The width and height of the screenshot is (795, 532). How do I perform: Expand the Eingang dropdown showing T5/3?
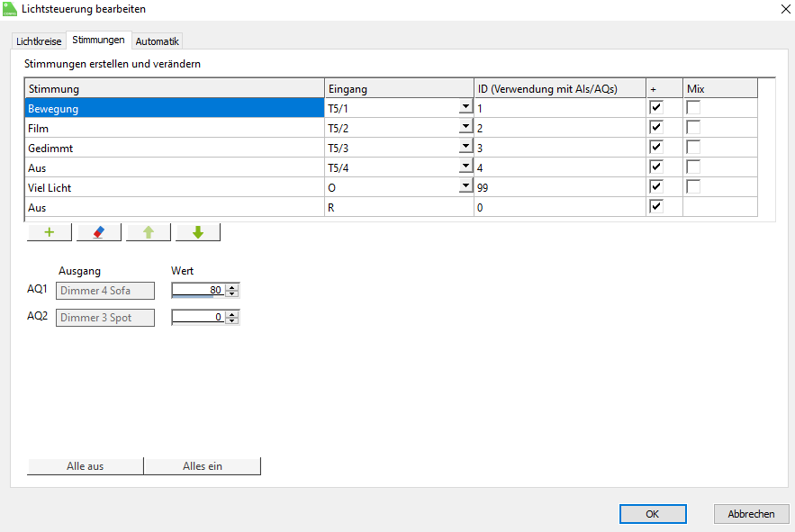(x=465, y=147)
